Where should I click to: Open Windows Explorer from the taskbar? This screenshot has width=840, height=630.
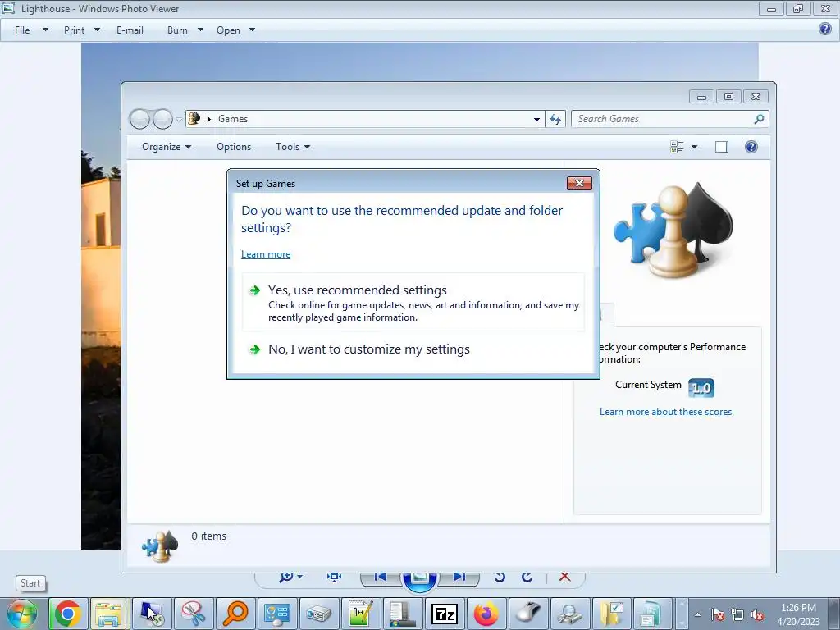tap(109, 614)
